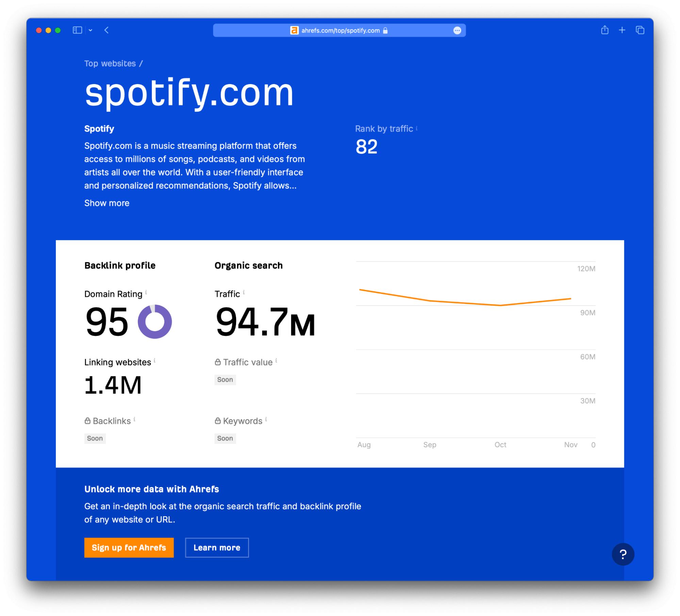Open the Top websites breadcrumb link
Screen dimensions: 680x616
(x=111, y=63)
